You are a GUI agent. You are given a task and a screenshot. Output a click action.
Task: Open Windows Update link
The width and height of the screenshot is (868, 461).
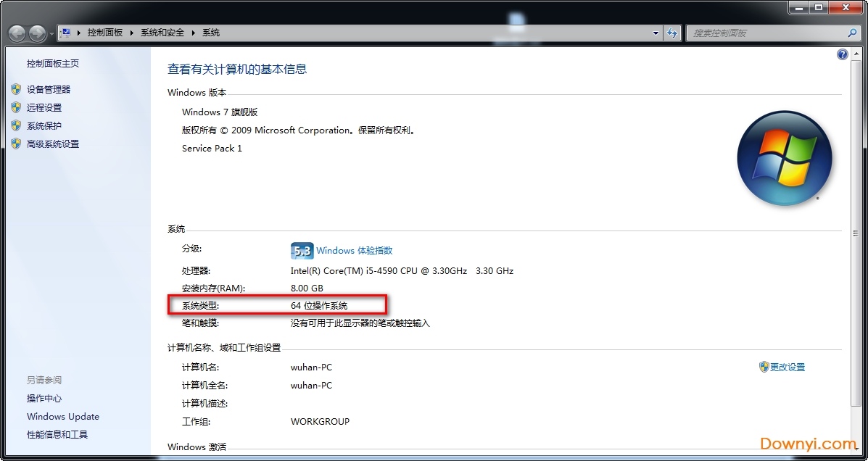(63, 417)
